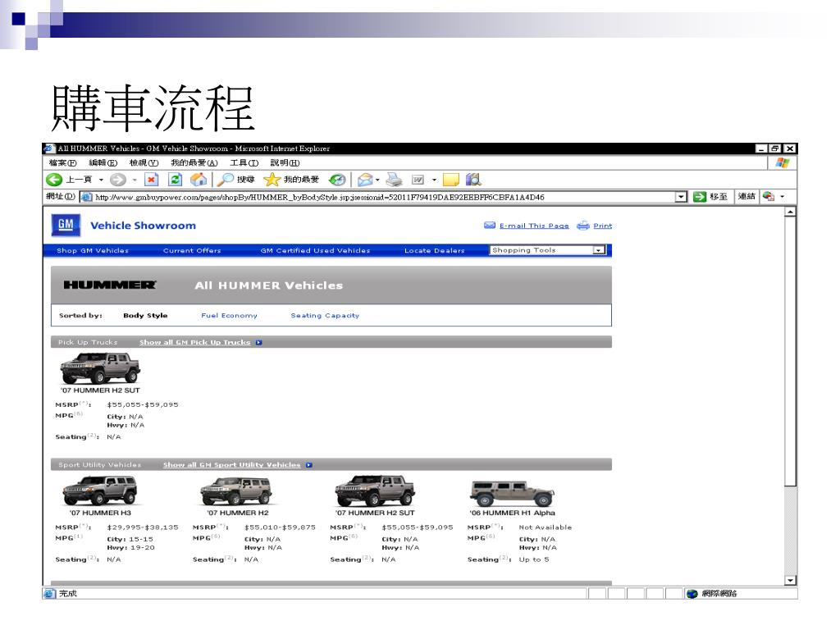
Task: Click the vertical scrollbar thumb
Action: (790, 351)
